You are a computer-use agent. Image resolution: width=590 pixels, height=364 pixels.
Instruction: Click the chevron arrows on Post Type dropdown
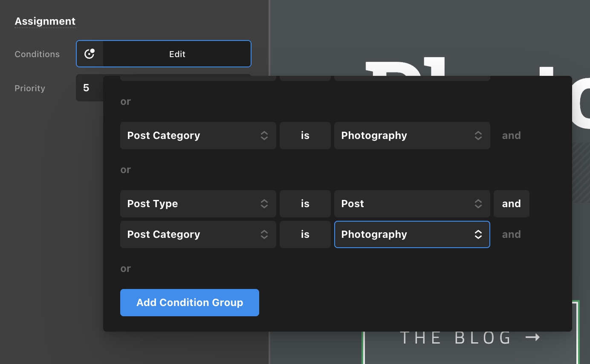point(264,204)
